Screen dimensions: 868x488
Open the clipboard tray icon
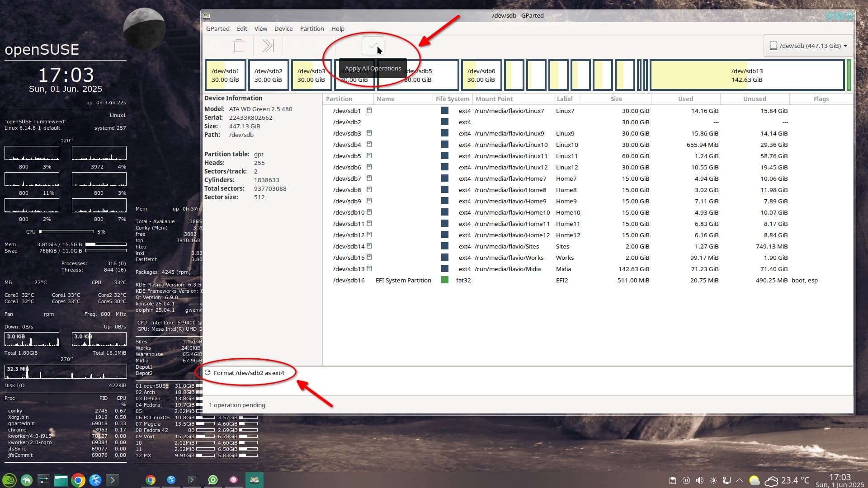point(673,480)
